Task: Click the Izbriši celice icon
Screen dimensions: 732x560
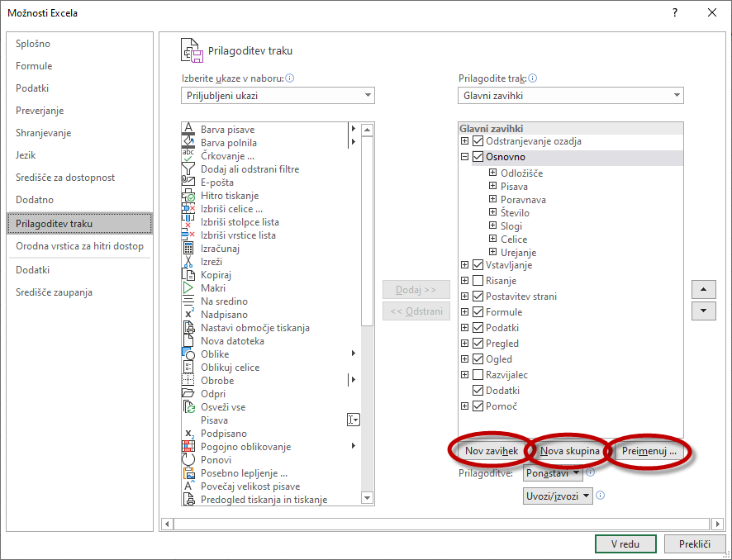Action: (188, 209)
